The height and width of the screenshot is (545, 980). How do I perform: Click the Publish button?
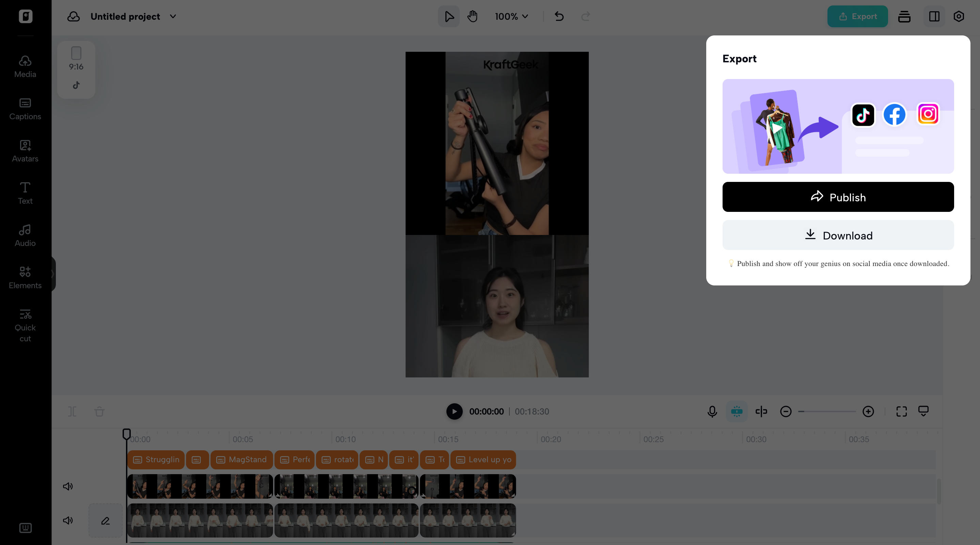pos(838,197)
